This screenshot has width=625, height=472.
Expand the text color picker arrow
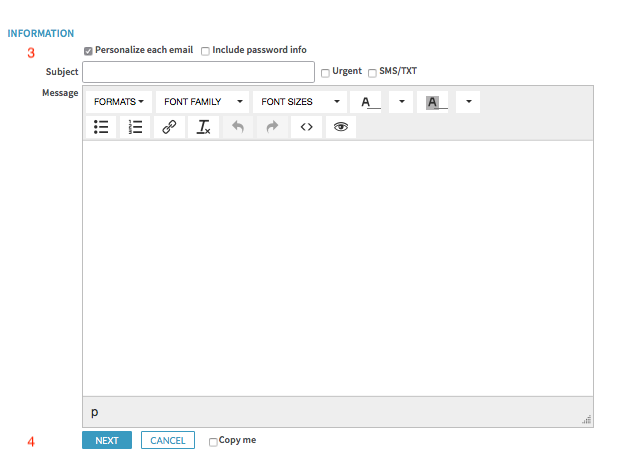coord(401,102)
